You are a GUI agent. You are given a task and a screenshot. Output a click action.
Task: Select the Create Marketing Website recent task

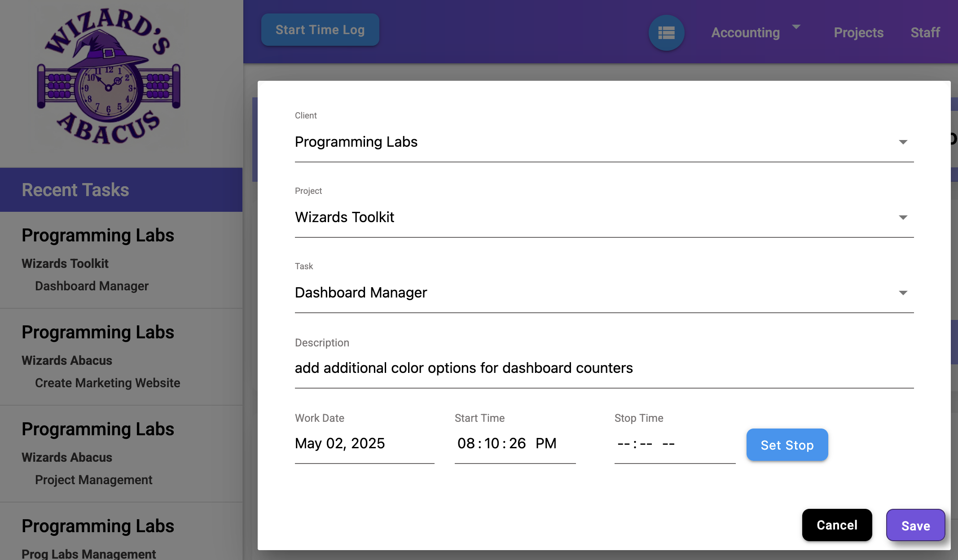(107, 383)
